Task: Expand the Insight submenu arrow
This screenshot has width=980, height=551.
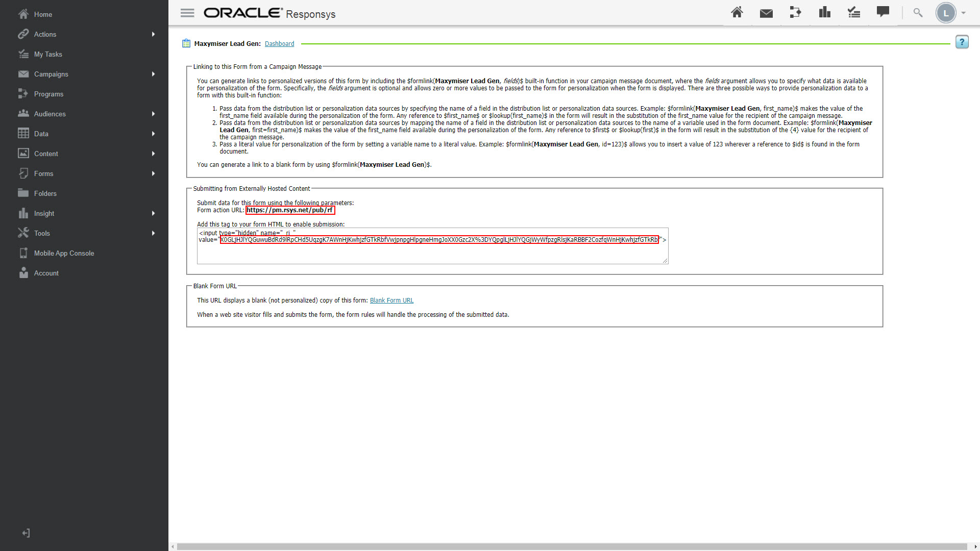Action: [x=153, y=213]
